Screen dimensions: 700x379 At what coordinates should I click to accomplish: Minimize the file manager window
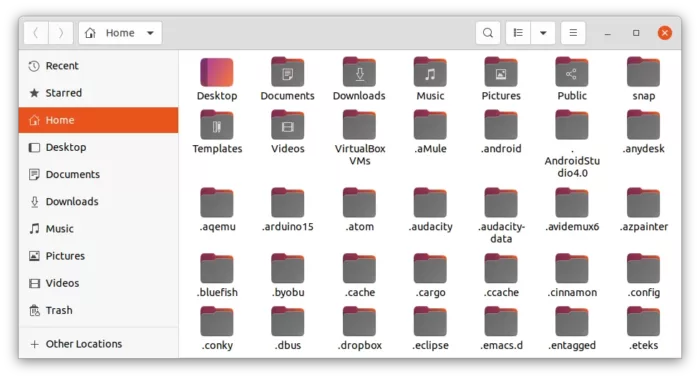608,33
